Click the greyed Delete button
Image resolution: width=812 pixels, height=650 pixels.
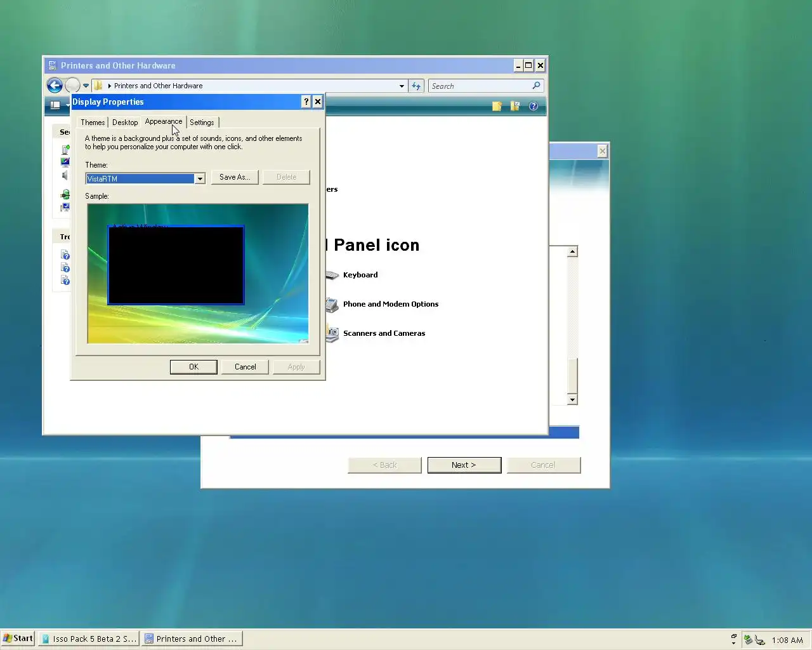286,177
